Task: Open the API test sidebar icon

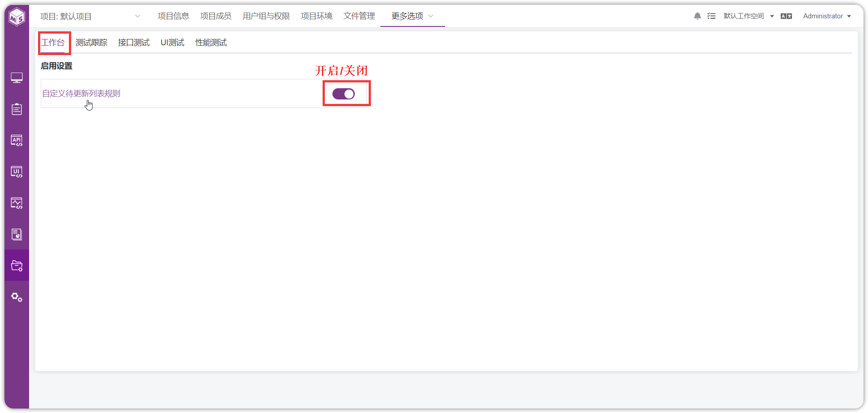Action: [17, 141]
